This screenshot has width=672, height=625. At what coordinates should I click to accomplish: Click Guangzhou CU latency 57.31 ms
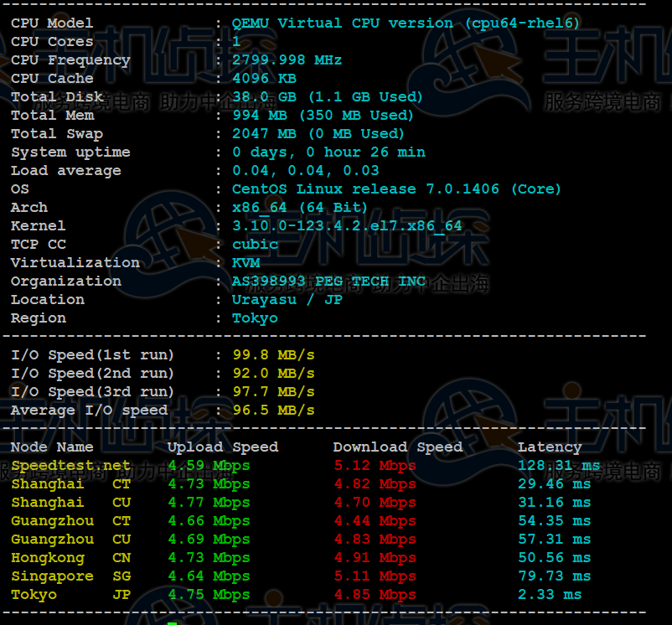[554, 539]
